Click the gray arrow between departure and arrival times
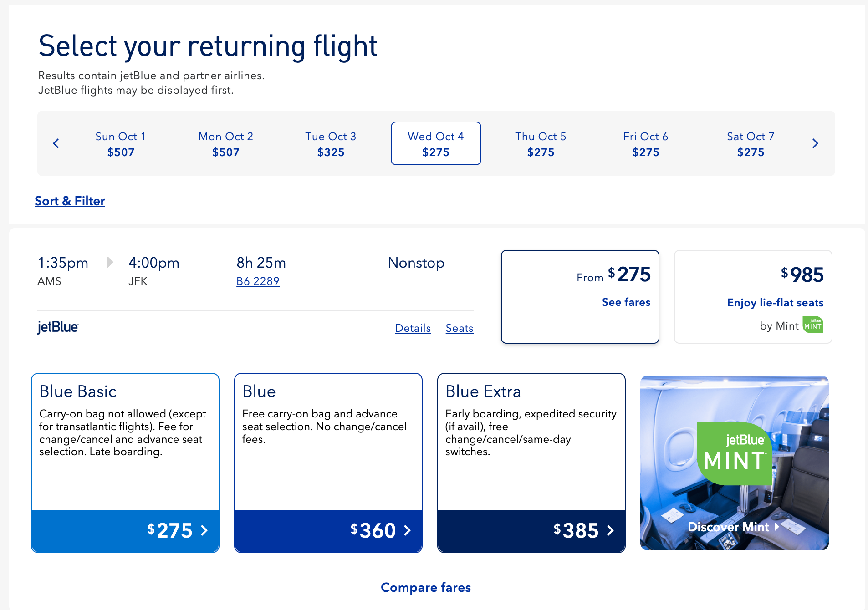This screenshot has height=610, width=868. click(x=109, y=262)
